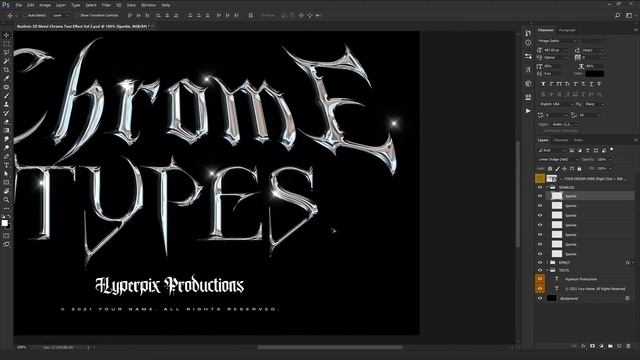The height and width of the screenshot is (360, 640).
Task: Click the canvas vertical scrollbar
Action: tap(518, 194)
